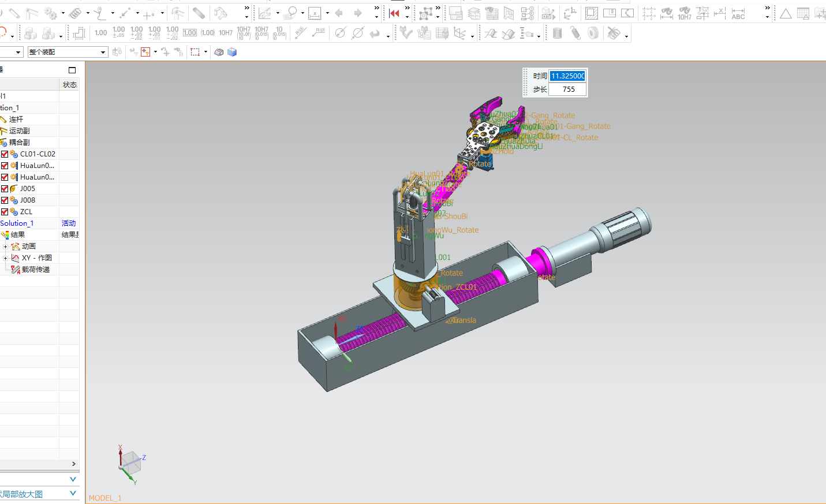
Task: Select the Smart Point marker icon
Action: pyautogui.click(x=149, y=13)
